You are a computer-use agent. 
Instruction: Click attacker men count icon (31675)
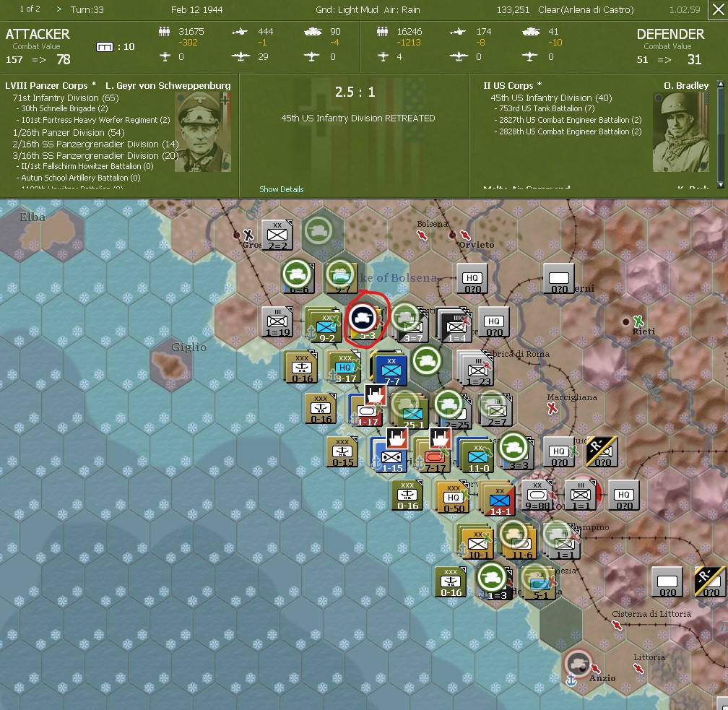(165, 32)
